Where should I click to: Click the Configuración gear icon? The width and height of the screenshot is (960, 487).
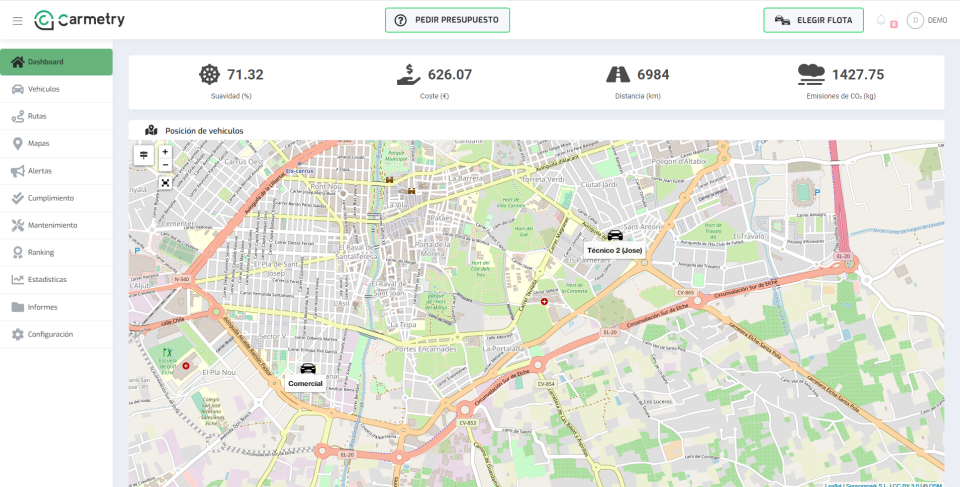point(18,334)
